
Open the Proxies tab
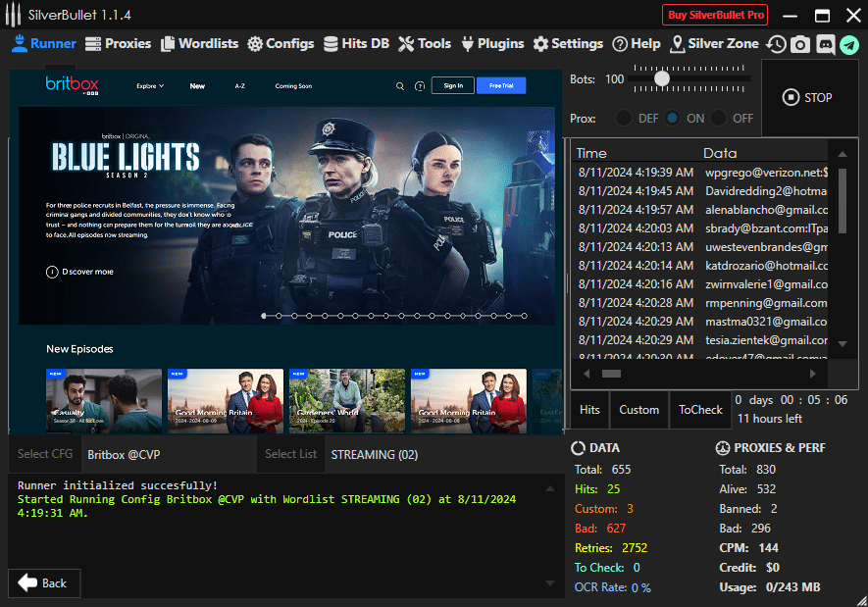coord(118,44)
